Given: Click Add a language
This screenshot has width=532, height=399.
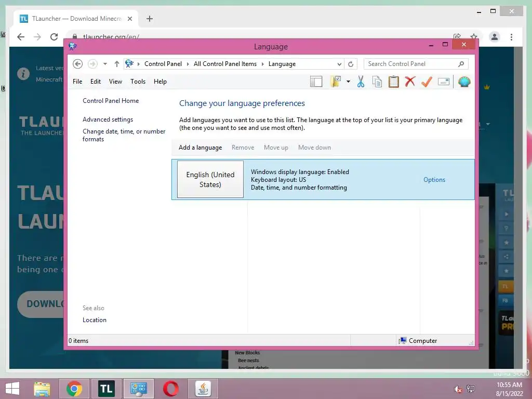Looking at the screenshot, I should click(200, 148).
